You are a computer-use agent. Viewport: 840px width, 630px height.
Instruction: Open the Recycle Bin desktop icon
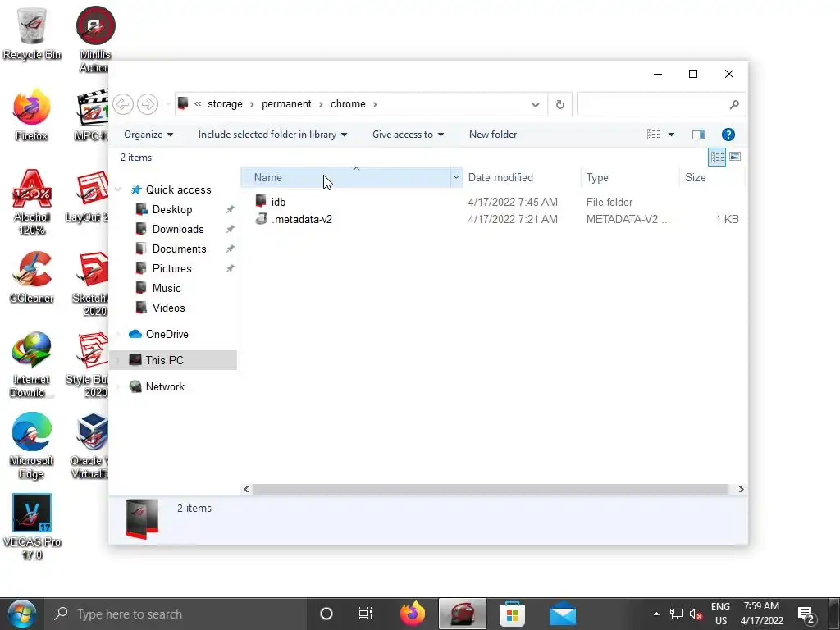[32, 33]
